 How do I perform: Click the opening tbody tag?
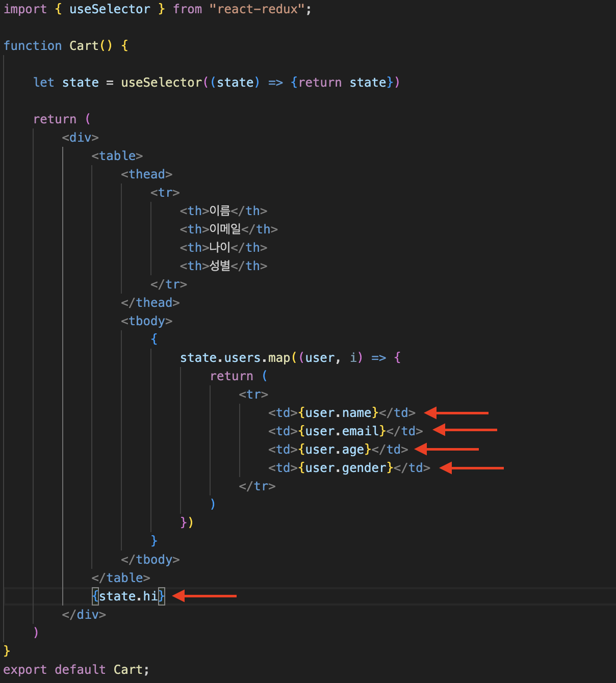pos(147,321)
